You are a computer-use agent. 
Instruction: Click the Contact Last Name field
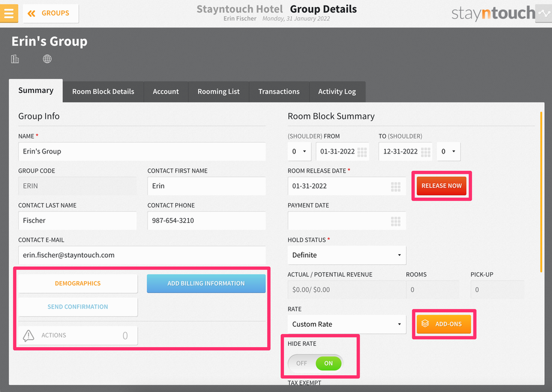coord(77,221)
